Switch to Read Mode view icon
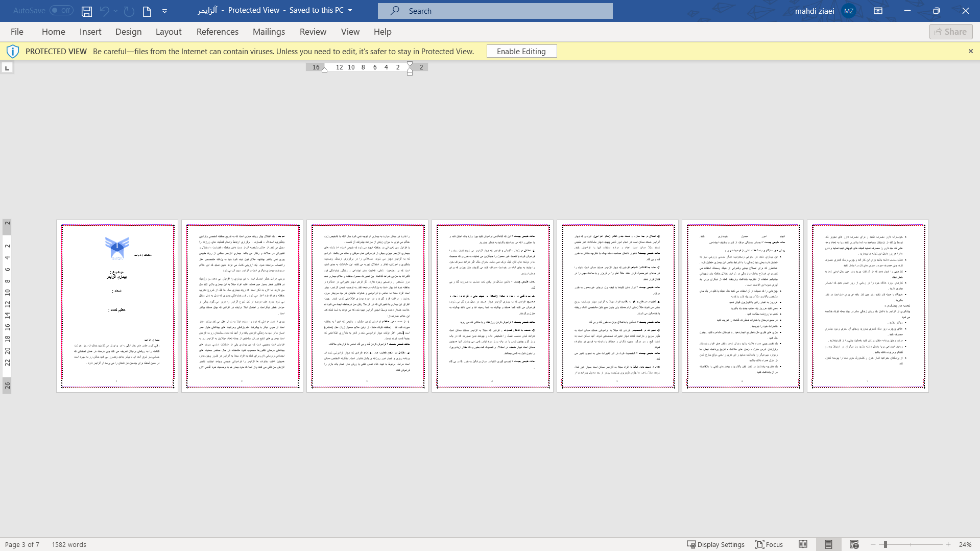The width and height of the screenshot is (980, 551). pos(803,544)
